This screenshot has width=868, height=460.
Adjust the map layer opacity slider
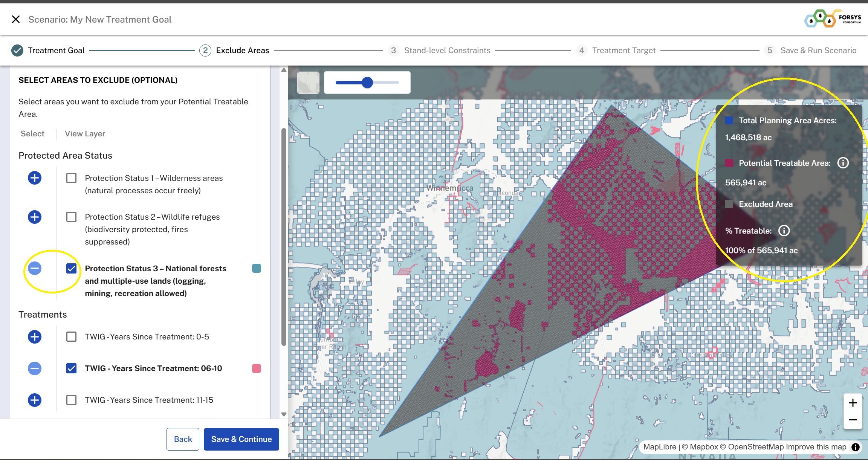pos(367,83)
